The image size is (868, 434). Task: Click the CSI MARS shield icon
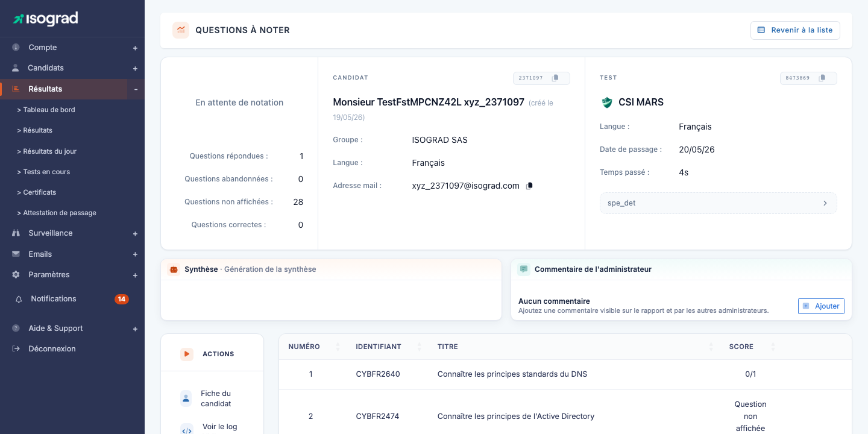tap(607, 102)
